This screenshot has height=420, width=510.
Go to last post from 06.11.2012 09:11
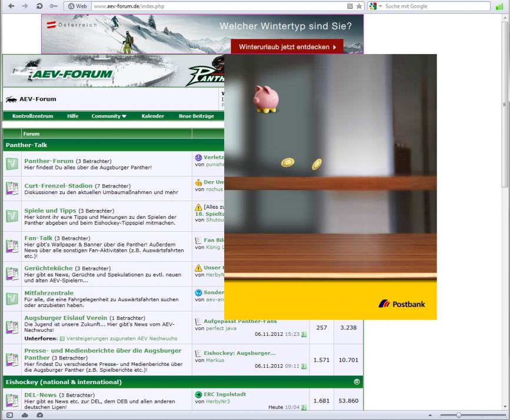[304, 366]
